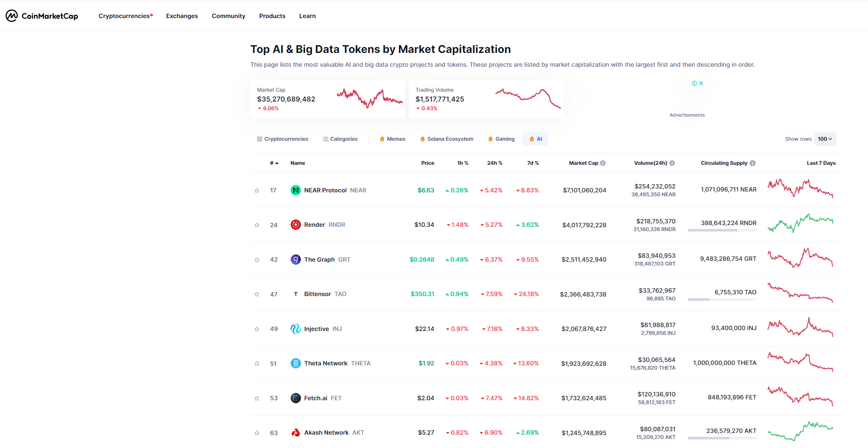Click NEAR volume $254,232,052
The height and width of the screenshot is (448, 868).
click(x=655, y=186)
